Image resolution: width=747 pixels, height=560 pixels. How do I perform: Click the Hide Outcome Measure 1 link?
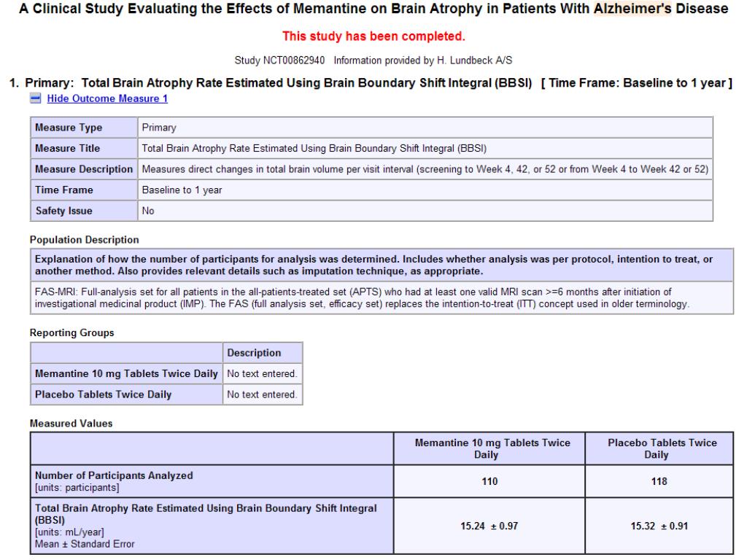pyautogui.click(x=107, y=98)
